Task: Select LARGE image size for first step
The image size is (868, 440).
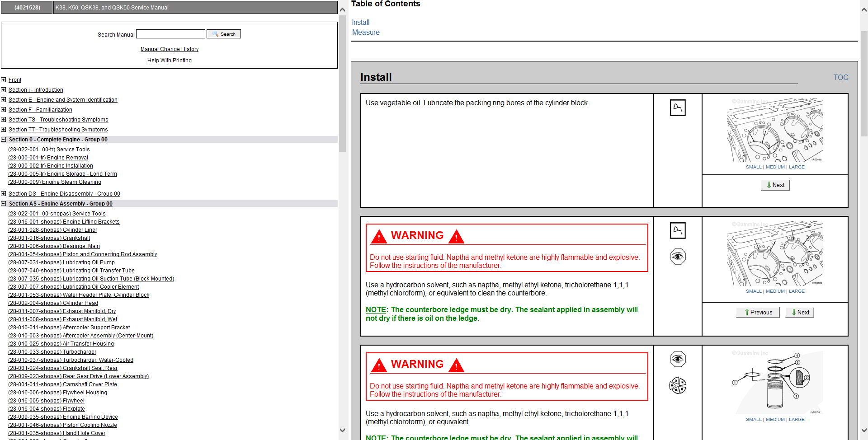Action: tap(797, 167)
